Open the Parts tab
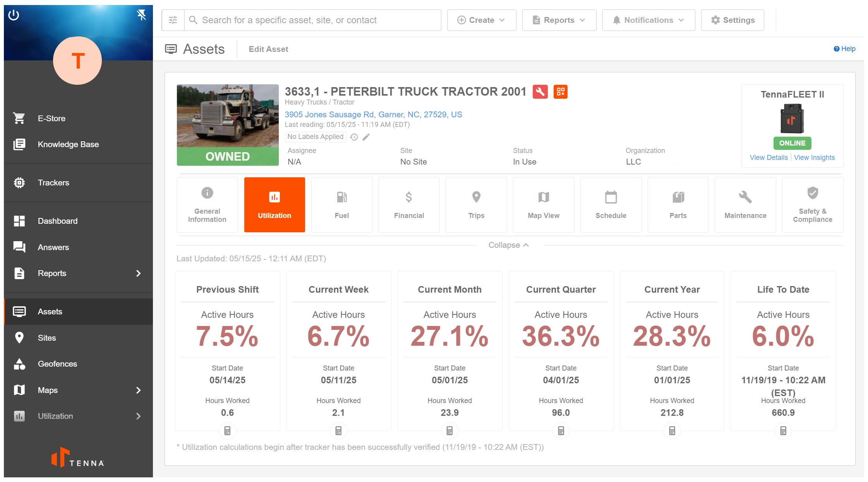 pyautogui.click(x=678, y=205)
